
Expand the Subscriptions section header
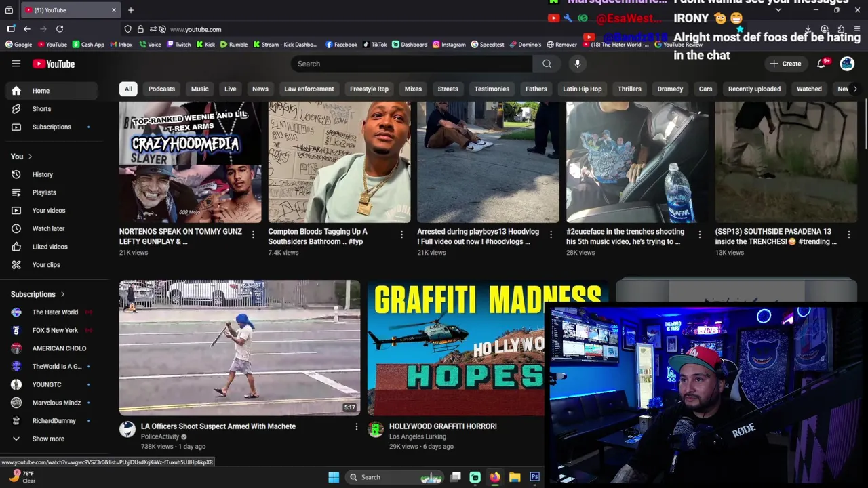click(38, 294)
